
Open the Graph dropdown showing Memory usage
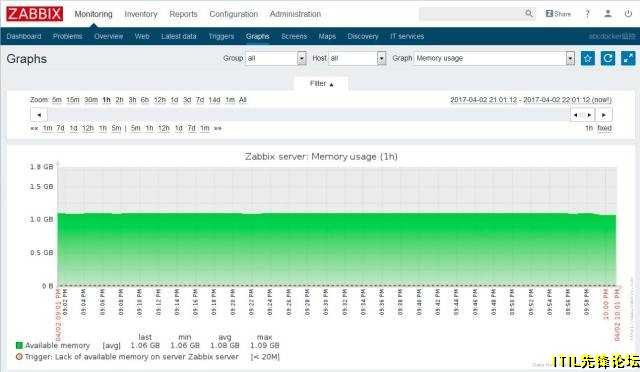[494, 58]
